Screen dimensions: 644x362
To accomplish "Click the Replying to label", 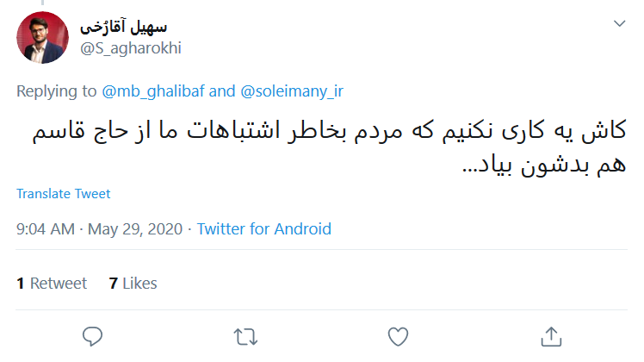I will pos(57,90).
